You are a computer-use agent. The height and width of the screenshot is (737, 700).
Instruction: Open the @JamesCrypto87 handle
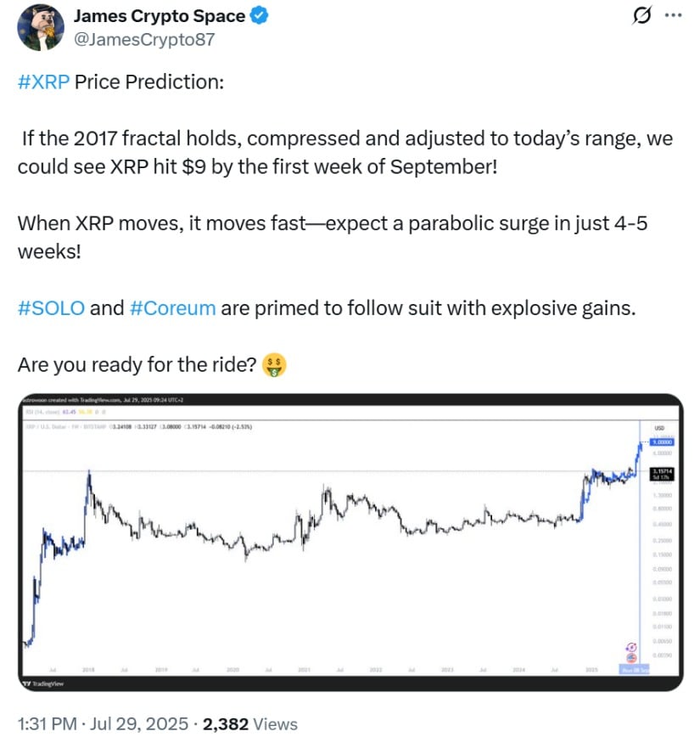[144, 39]
